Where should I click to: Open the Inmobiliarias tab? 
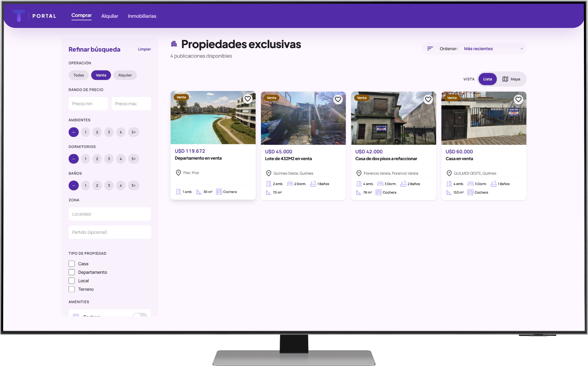click(142, 16)
